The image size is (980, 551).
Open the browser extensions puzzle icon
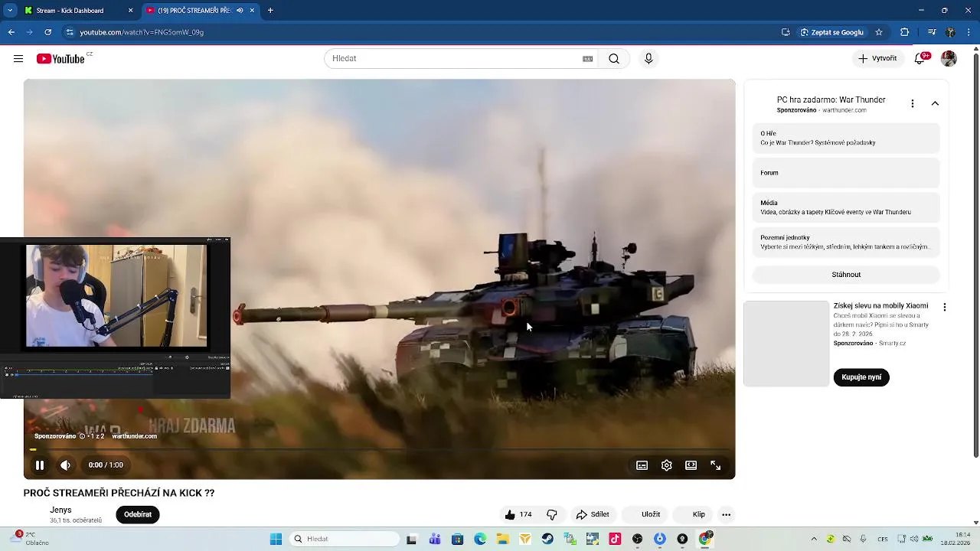[x=904, y=32]
